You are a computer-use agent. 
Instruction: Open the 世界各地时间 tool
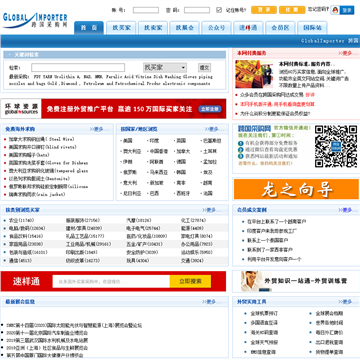(329, 323)
